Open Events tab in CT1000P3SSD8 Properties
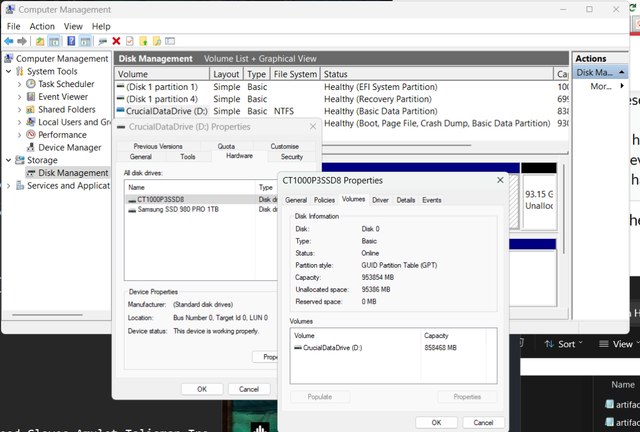 point(431,200)
